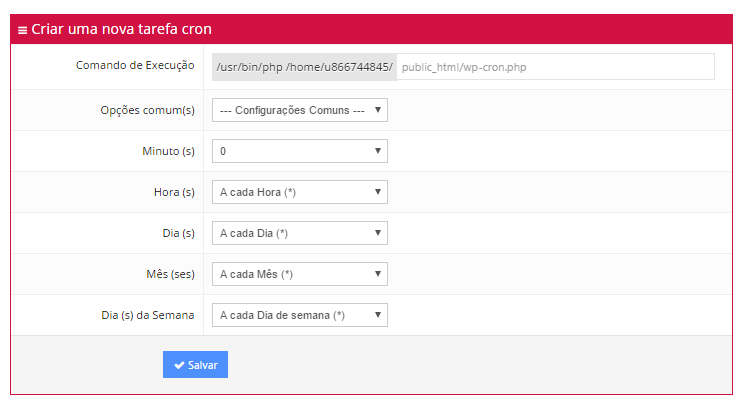
Task: Expand the A cada Dia (*) dropdown
Action: [299, 233]
